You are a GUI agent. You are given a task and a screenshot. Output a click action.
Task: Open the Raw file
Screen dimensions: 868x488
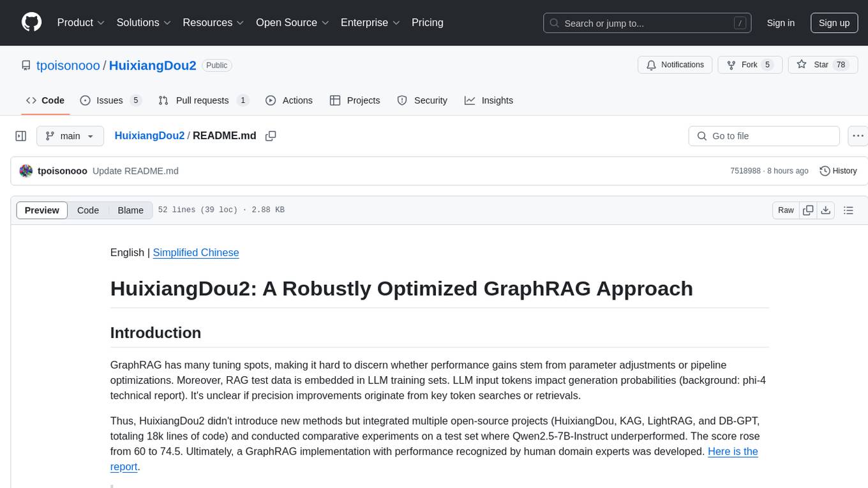(x=786, y=210)
